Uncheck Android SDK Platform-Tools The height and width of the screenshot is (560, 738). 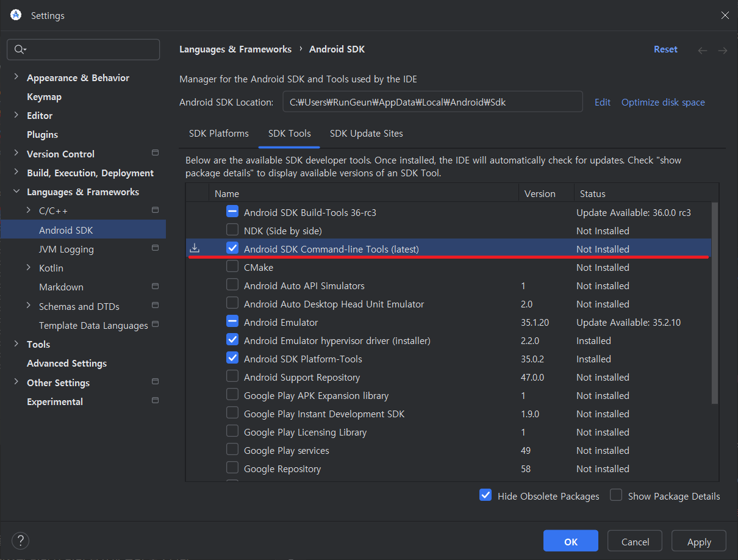tap(232, 358)
